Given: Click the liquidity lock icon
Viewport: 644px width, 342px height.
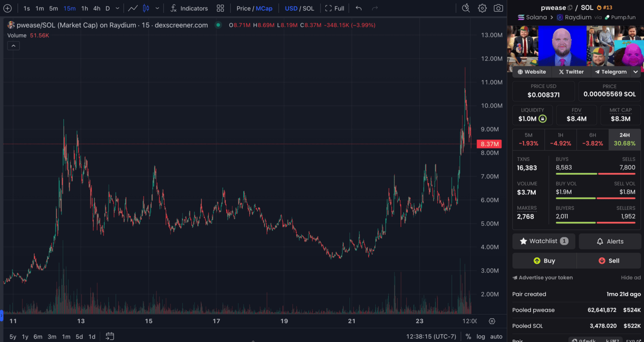Looking at the screenshot, I should coord(542,119).
